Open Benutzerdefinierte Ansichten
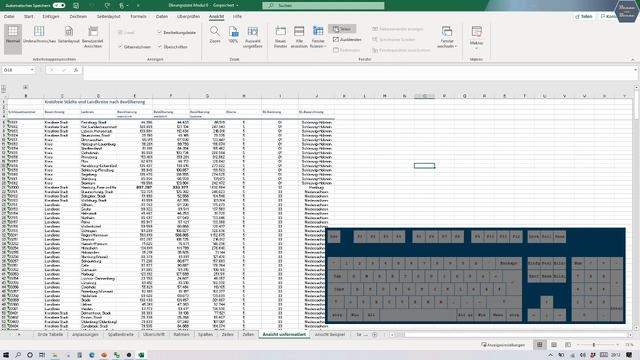 [93, 38]
